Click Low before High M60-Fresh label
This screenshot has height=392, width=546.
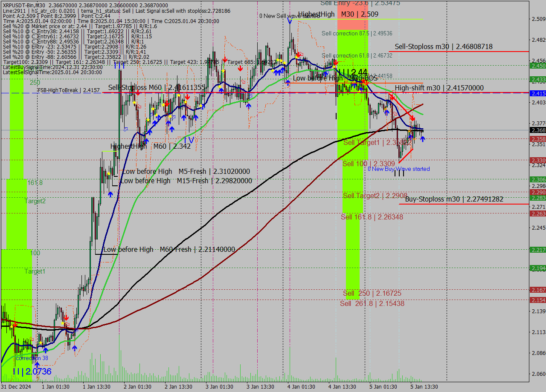coord(169,249)
